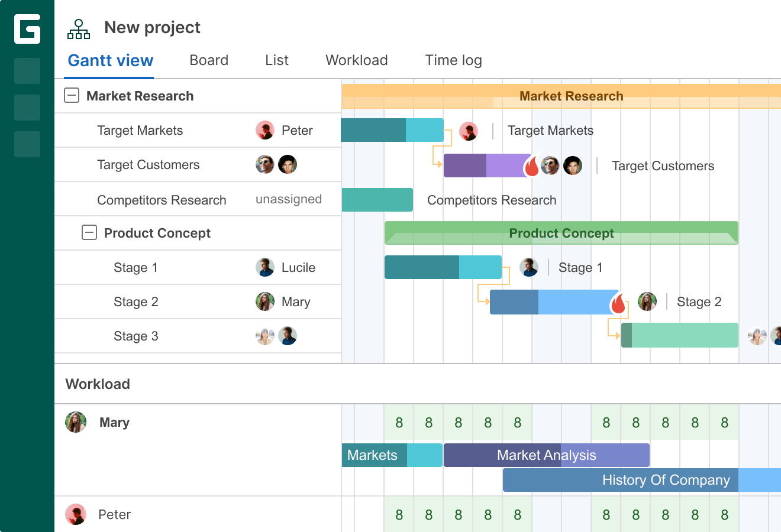This screenshot has height=532, width=781.
Task: Open the Time log tab
Action: coord(453,60)
